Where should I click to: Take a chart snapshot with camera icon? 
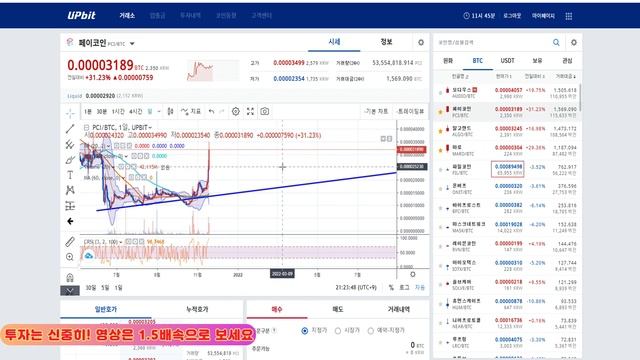[x=265, y=111]
